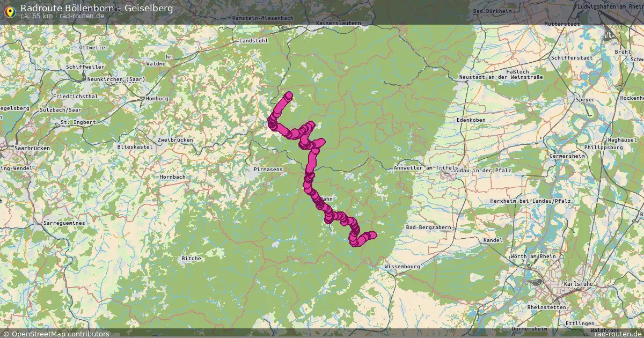Viewport: 644px width, 338px height.
Task: Open the OpenStreetMap contributors attribution
Action: pos(56,334)
